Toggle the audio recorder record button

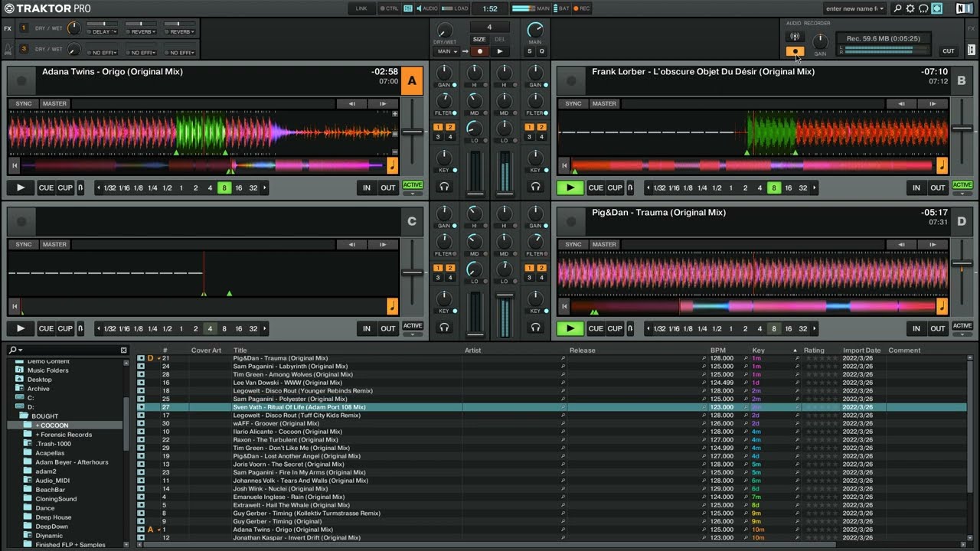pyautogui.click(x=795, y=51)
